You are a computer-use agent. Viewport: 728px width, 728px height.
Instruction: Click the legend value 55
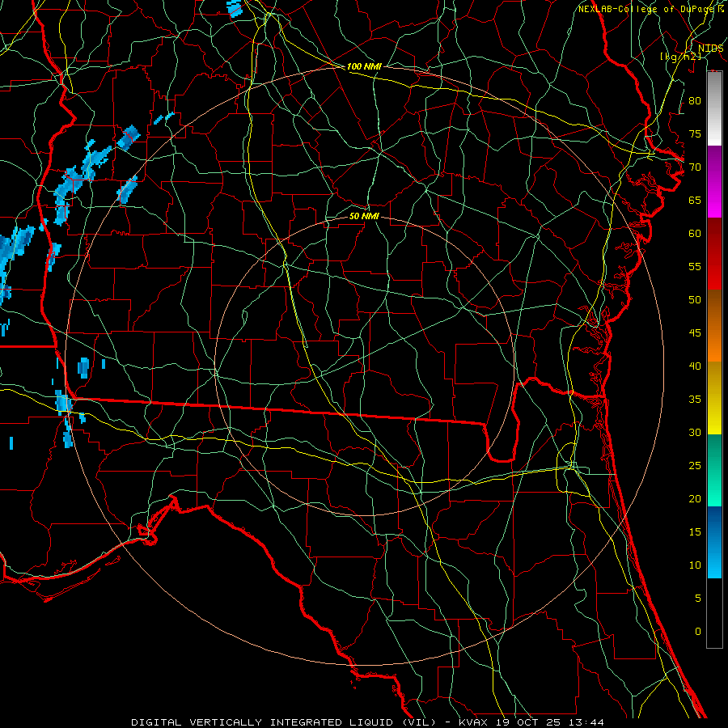click(x=695, y=266)
